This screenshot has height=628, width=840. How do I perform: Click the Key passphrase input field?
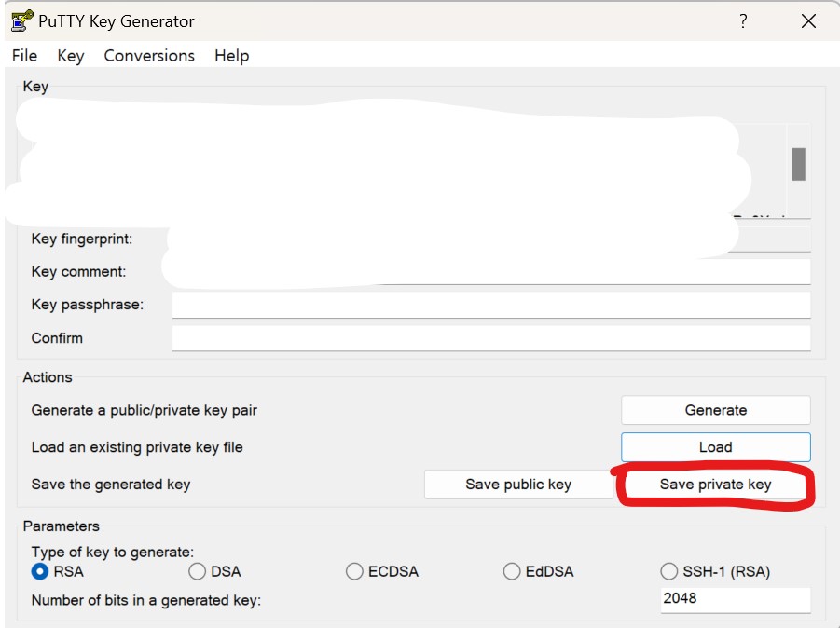(491, 305)
